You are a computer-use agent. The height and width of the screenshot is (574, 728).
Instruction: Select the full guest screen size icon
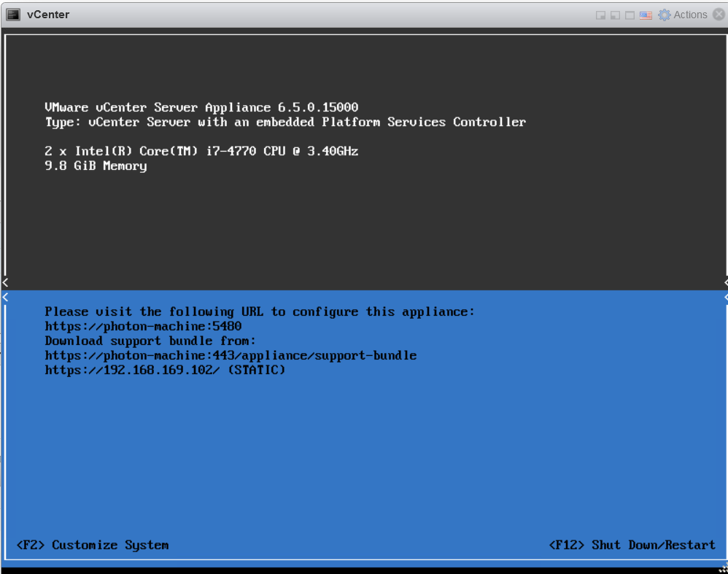pos(629,14)
